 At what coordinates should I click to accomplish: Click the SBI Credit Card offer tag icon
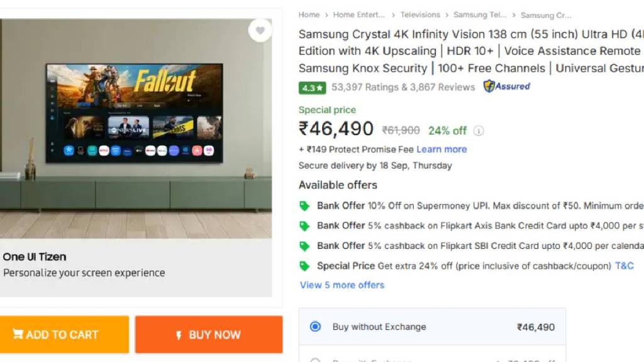(304, 246)
